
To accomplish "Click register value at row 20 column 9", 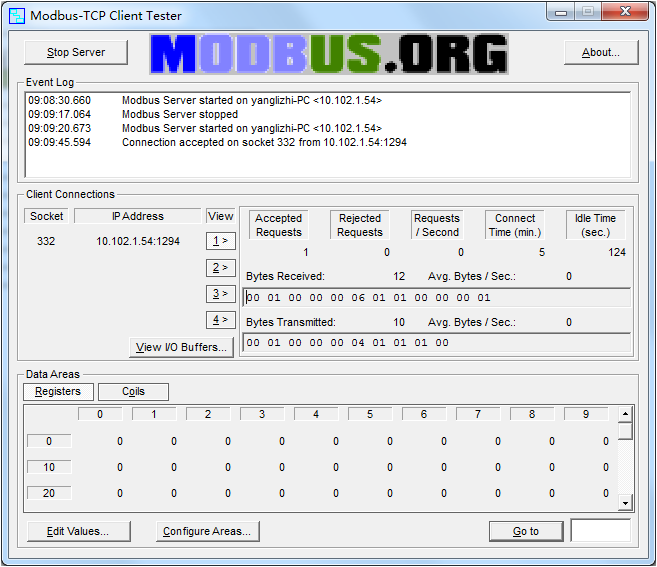I will click(606, 493).
